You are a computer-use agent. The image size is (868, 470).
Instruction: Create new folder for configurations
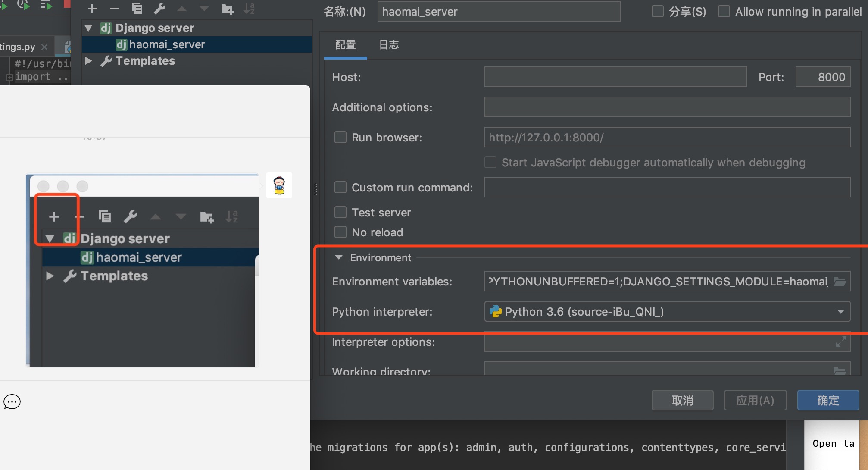coord(227,8)
